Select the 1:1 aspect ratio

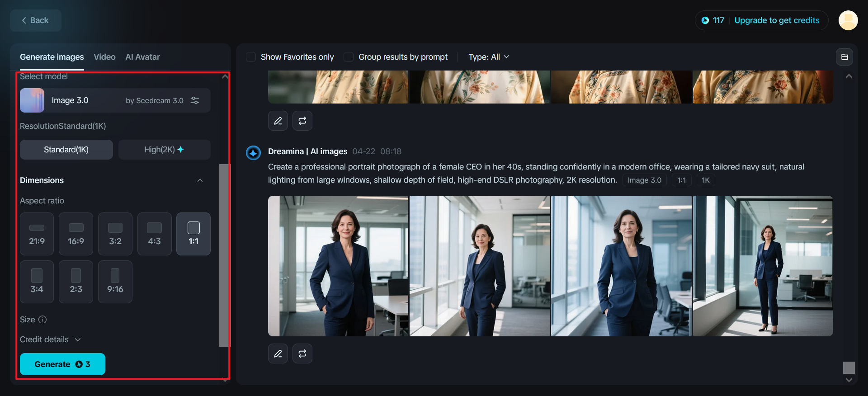click(193, 234)
